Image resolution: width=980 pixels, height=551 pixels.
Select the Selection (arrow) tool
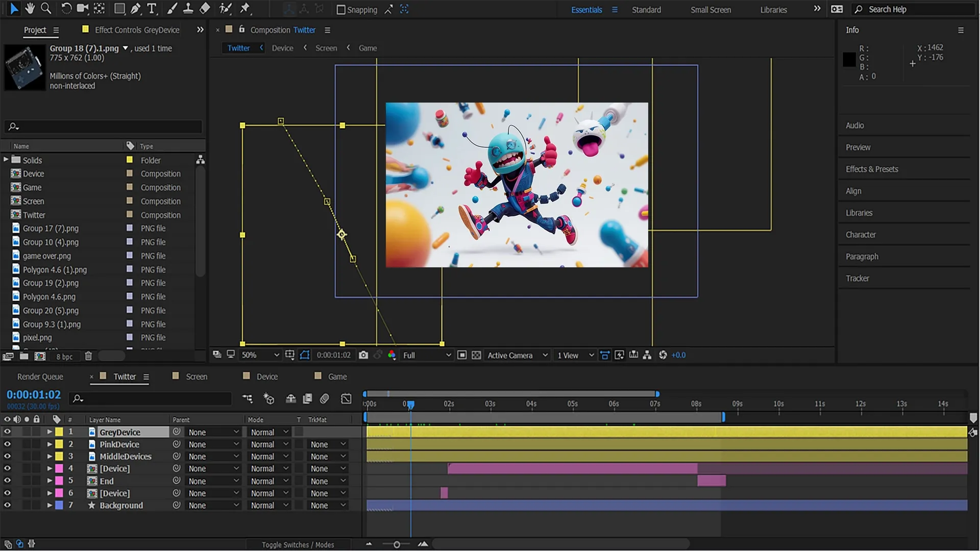coord(14,9)
